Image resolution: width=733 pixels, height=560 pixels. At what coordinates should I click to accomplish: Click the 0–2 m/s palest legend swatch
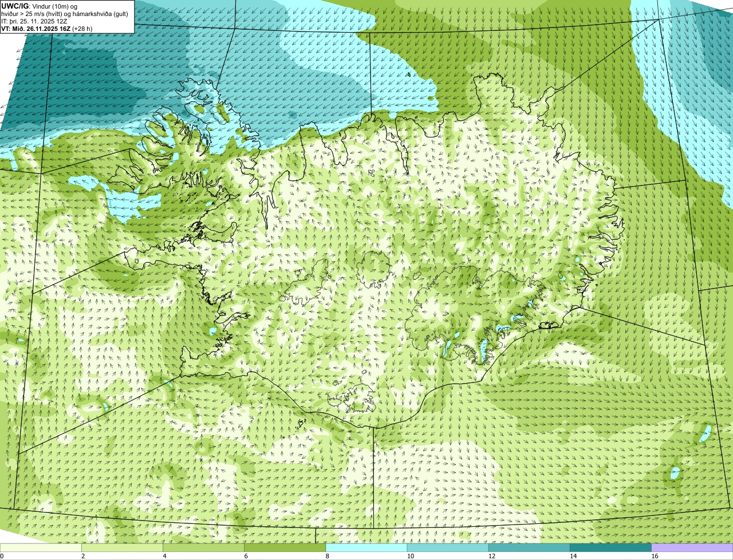[x=41, y=548]
